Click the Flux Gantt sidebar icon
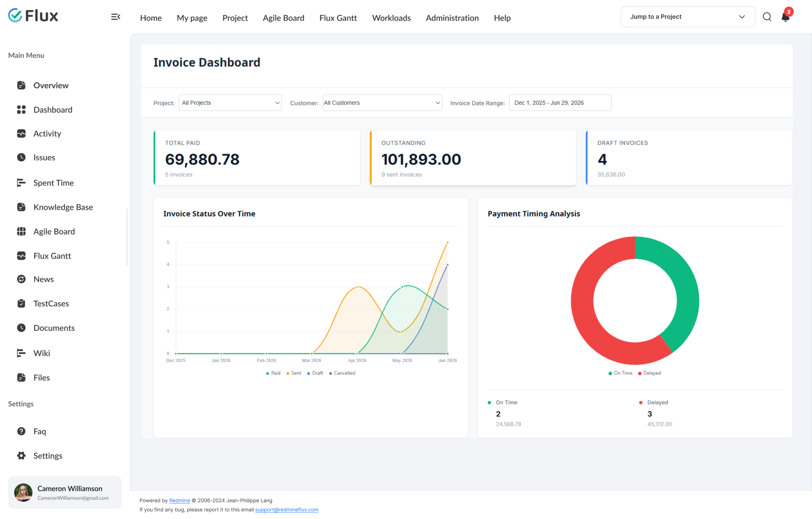The image size is (812, 519). (21, 256)
